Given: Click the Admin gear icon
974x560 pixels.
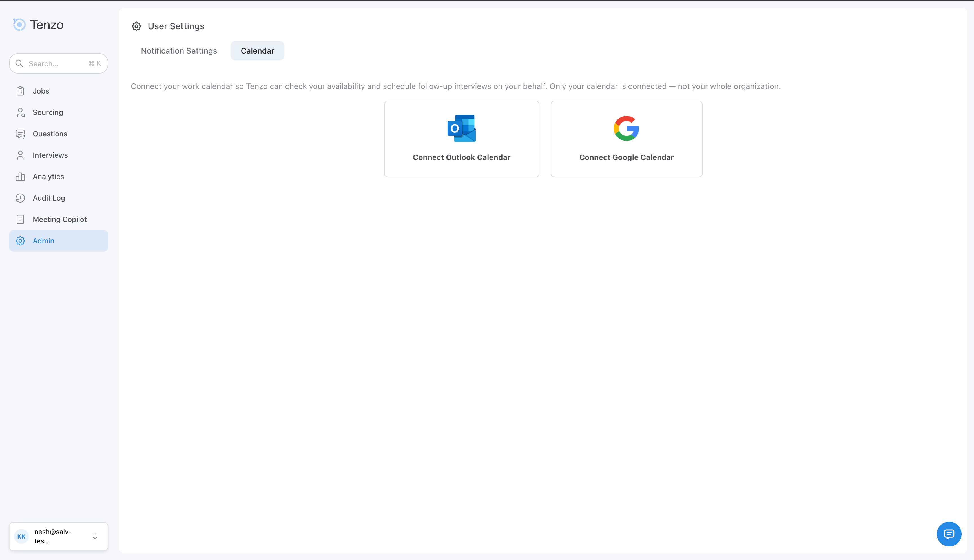Looking at the screenshot, I should [20, 241].
